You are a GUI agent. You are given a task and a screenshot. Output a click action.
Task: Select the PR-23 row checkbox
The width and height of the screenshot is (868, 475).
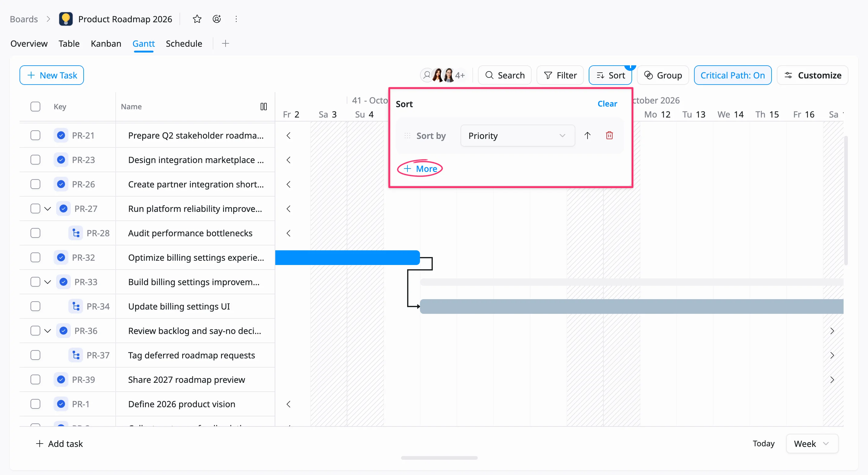pyautogui.click(x=35, y=160)
